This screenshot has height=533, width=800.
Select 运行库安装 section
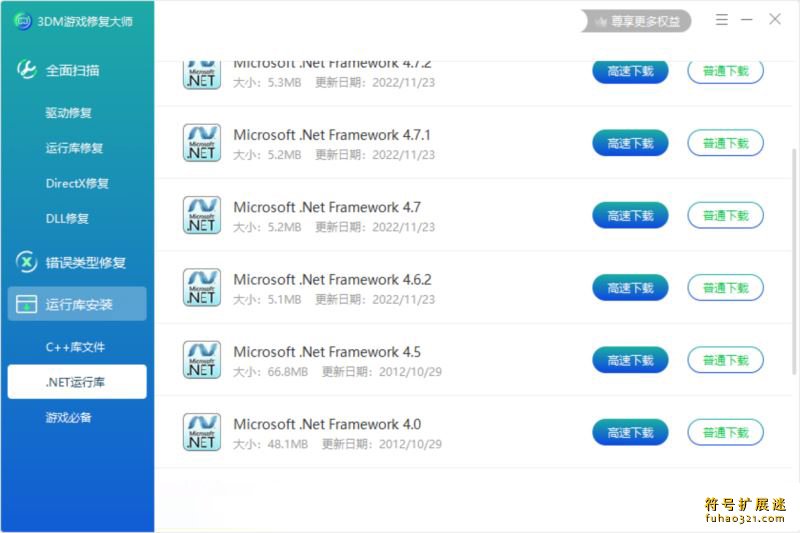[x=77, y=304]
